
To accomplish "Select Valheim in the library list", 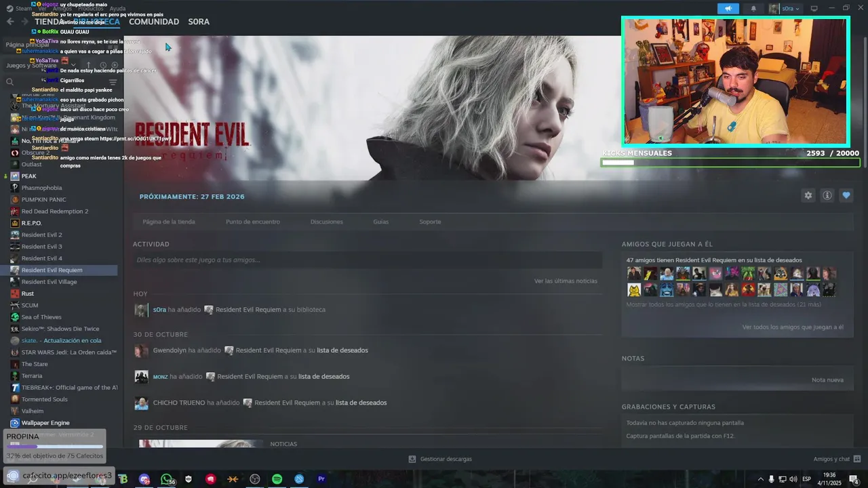I will pyautogui.click(x=32, y=411).
